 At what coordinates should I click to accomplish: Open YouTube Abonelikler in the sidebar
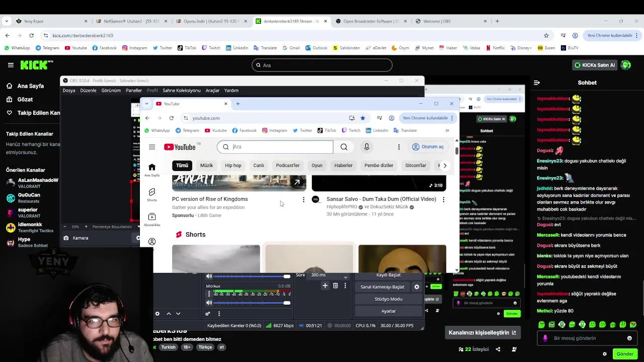pos(152,220)
